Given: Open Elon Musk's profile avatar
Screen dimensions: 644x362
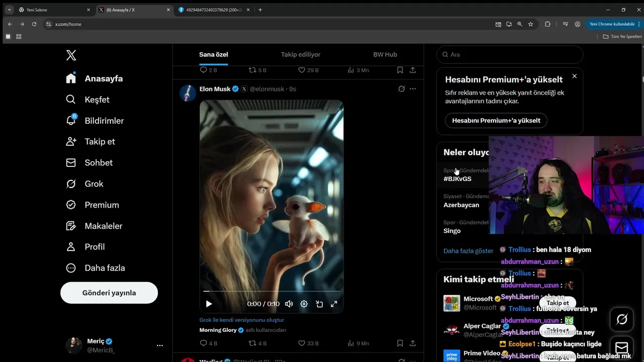Looking at the screenshot, I should click(188, 93).
